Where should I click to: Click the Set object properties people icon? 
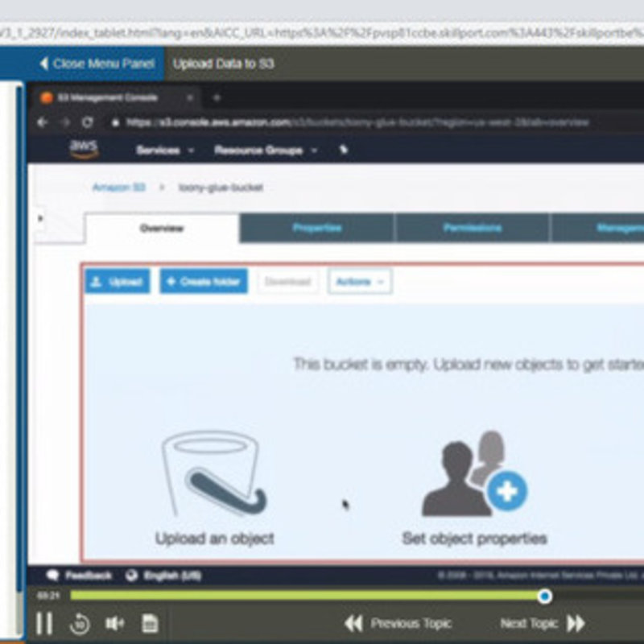click(475, 473)
